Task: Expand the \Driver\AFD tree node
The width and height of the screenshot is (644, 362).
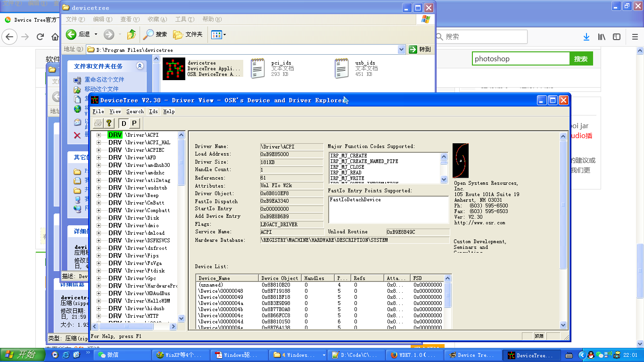Action: click(99, 157)
